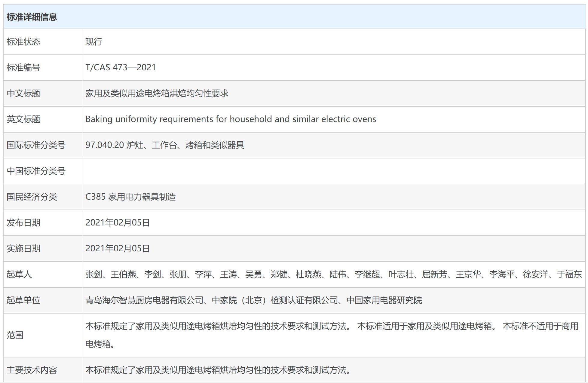Click the 标准详细信息 table header
Image resolution: width=588 pixels, height=383 pixels.
32,17
